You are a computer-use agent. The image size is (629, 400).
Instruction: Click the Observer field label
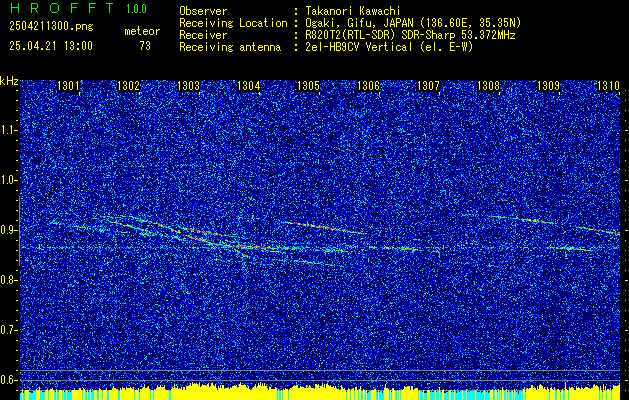pos(203,11)
